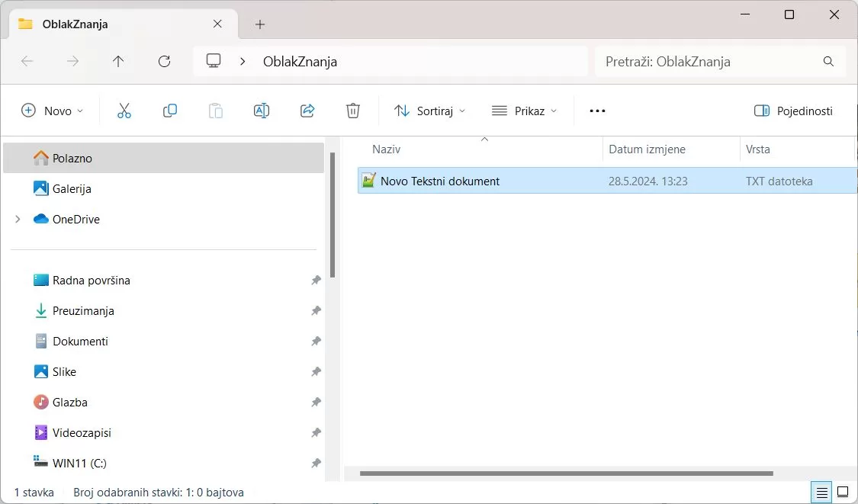Click the Pretraži: OblakZnanja search box
This screenshot has width=858, height=504.
[x=709, y=62]
